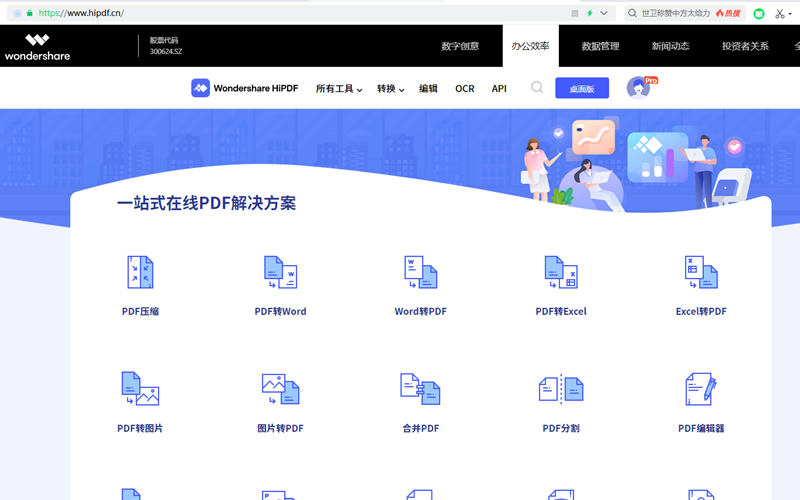800x500 pixels.
Task: Click the blue 桌面版 button
Action: click(582, 89)
